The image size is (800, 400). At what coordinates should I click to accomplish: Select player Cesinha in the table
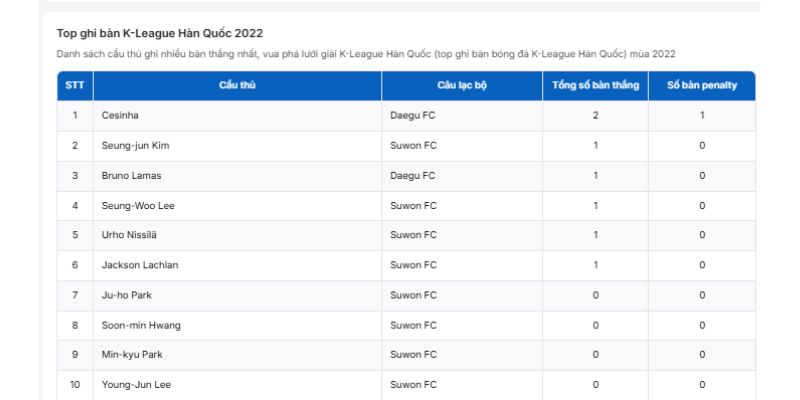[120, 116]
